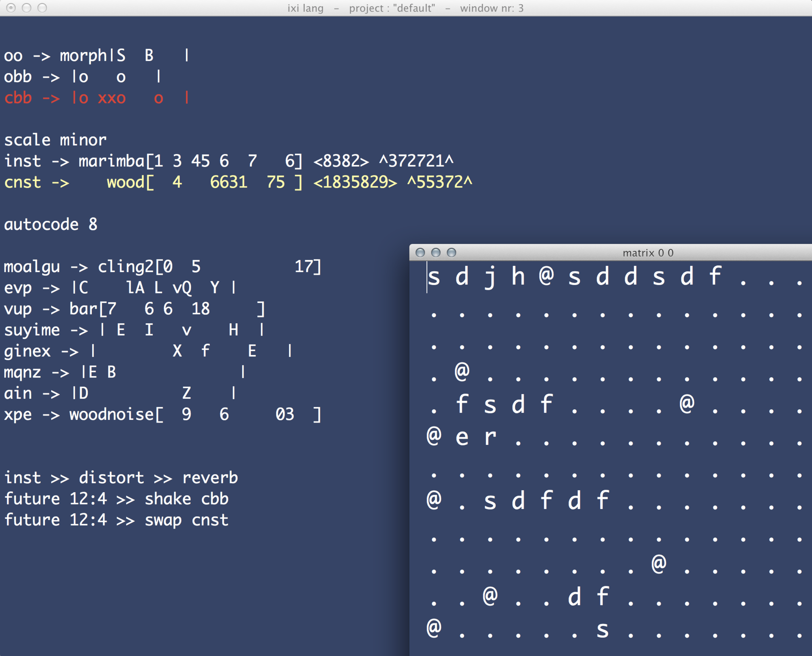Select the red 'cbb ->' line
This screenshot has height=656, width=812.
tap(97, 98)
